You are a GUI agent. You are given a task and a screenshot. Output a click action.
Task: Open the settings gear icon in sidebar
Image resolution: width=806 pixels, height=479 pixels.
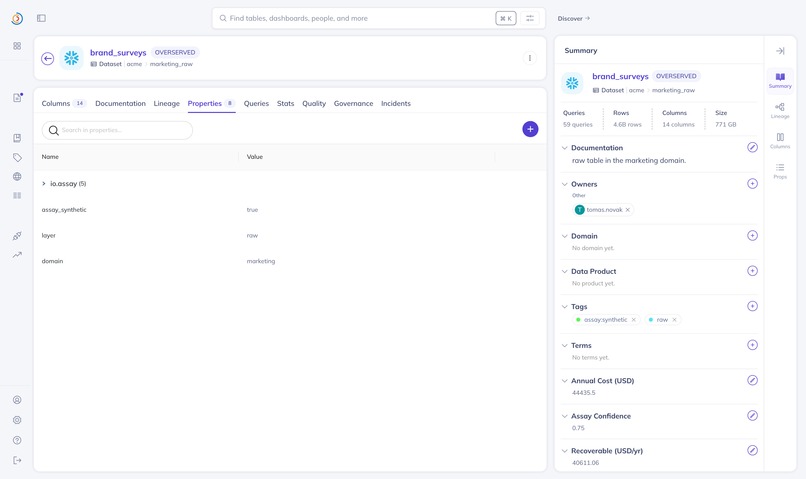17,420
